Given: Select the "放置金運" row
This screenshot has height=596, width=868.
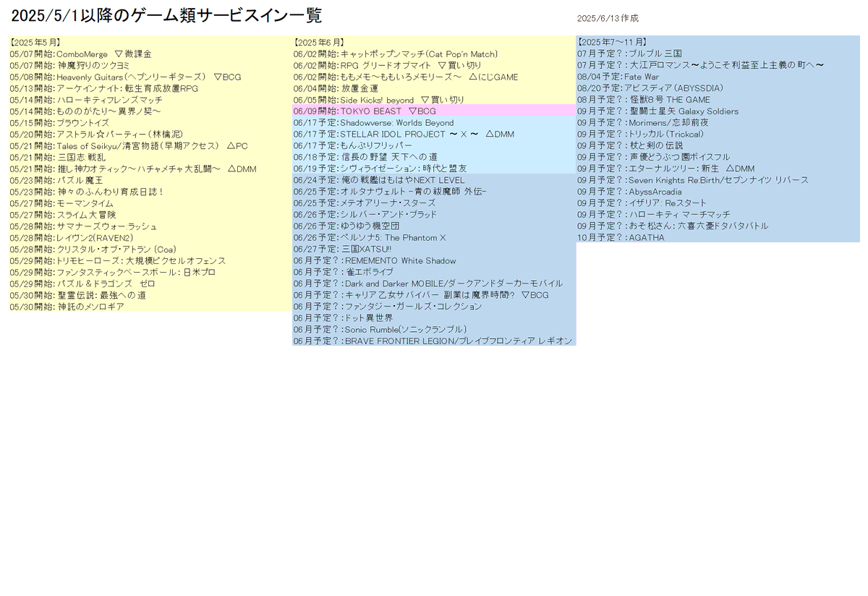Looking at the screenshot, I should (434, 88).
